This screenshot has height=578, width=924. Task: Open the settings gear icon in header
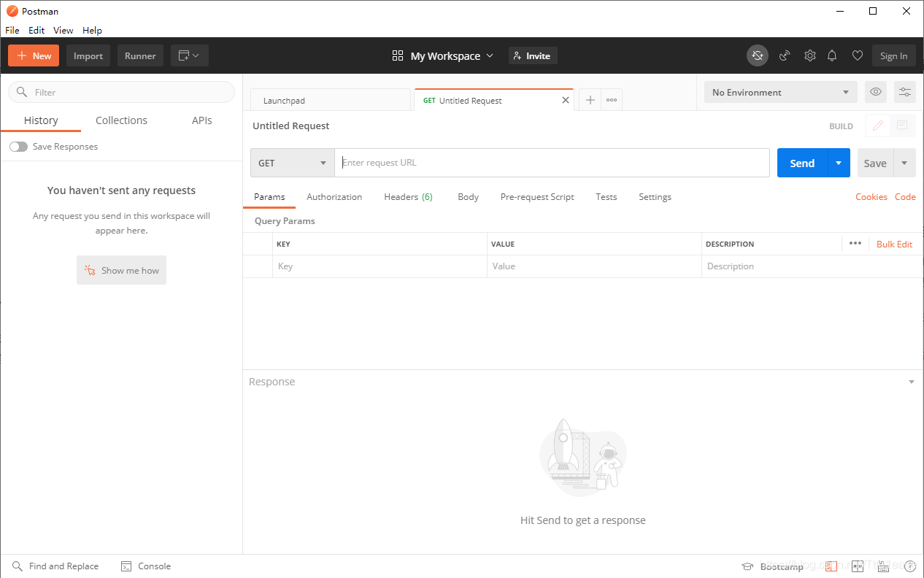(x=809, y=55)
